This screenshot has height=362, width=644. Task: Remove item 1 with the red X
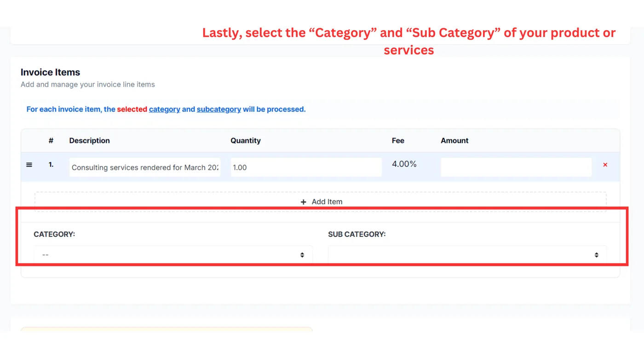click(x=605, y=165)
